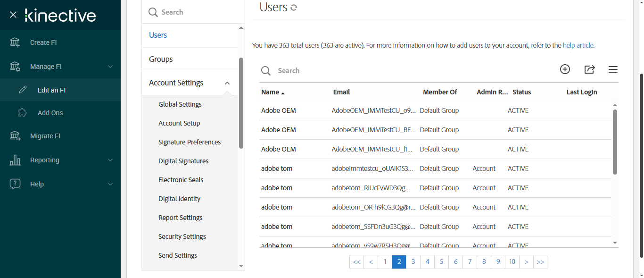This screenshot has height=278, width=644.
Task: Click the Create FI bank icon
Action: tap(15, 42)
